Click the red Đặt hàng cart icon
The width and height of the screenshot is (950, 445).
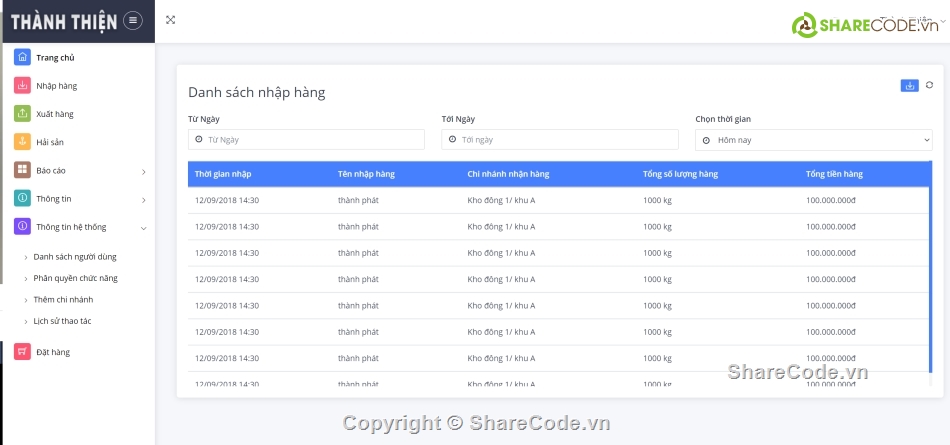point(22,352)
